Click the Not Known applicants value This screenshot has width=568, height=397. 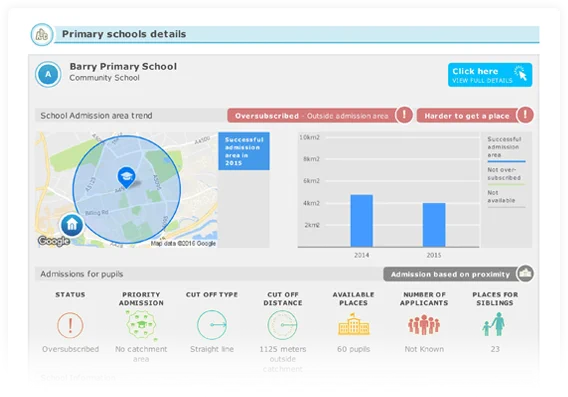[x=424, y=349]
